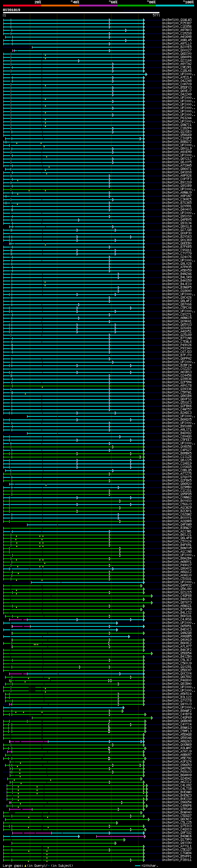The image size is (197, 868).
Task: Open hit UniRef100_Q8J225
Action: click(177, 460)
